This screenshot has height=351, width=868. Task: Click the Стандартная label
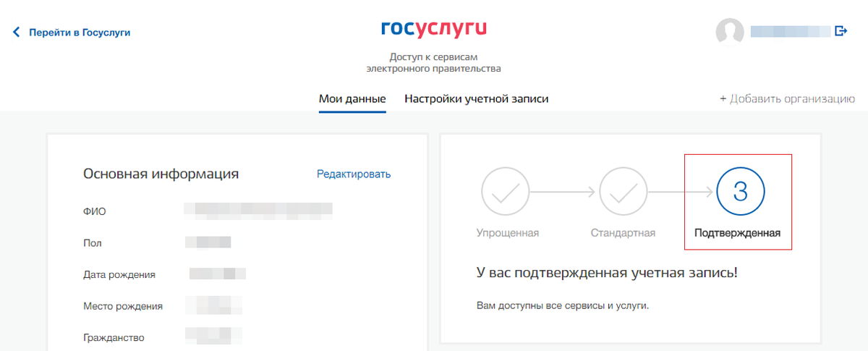coord(623,233)
